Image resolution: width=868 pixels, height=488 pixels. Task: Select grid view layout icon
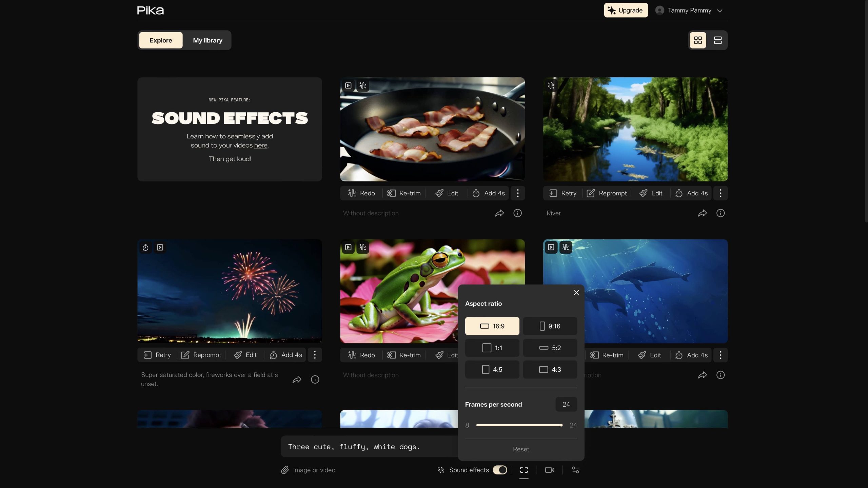[x=698, y=40]
